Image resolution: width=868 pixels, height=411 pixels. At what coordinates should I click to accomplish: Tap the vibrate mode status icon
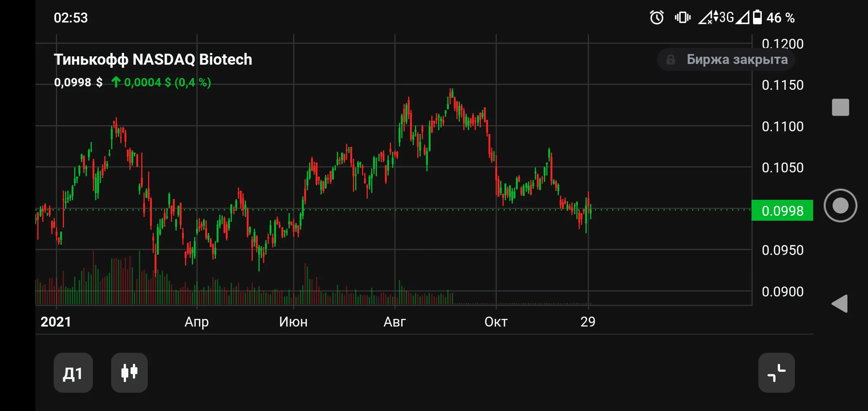pyautogui.click(x=683, y=18)
